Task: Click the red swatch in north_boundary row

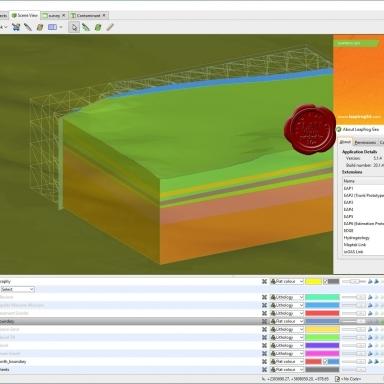Action: click(x=313, y=361)
